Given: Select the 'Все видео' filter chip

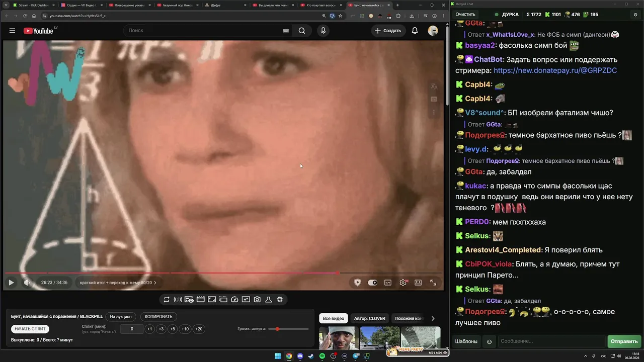Looking at the screenshot, I should point(334,318).
